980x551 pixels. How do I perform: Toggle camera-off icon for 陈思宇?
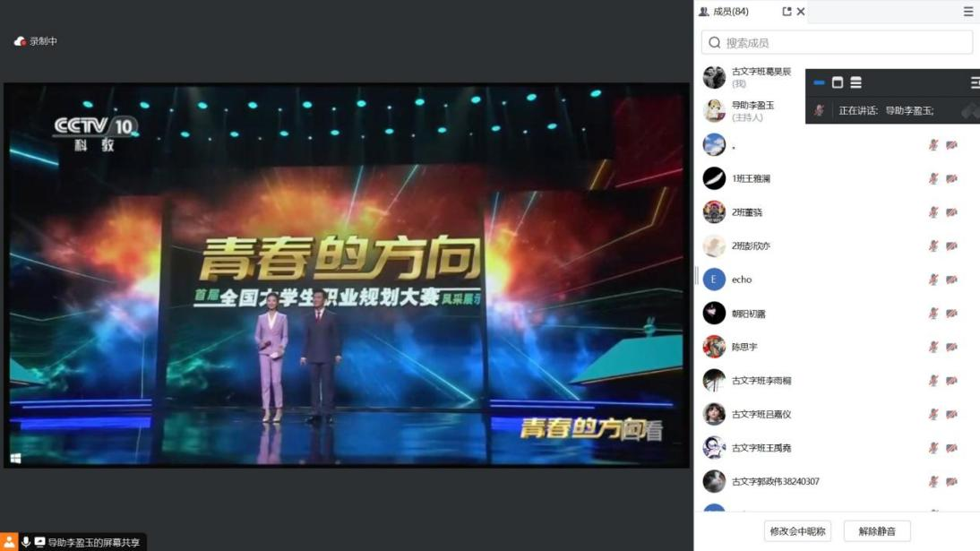[x=951, y=347]
